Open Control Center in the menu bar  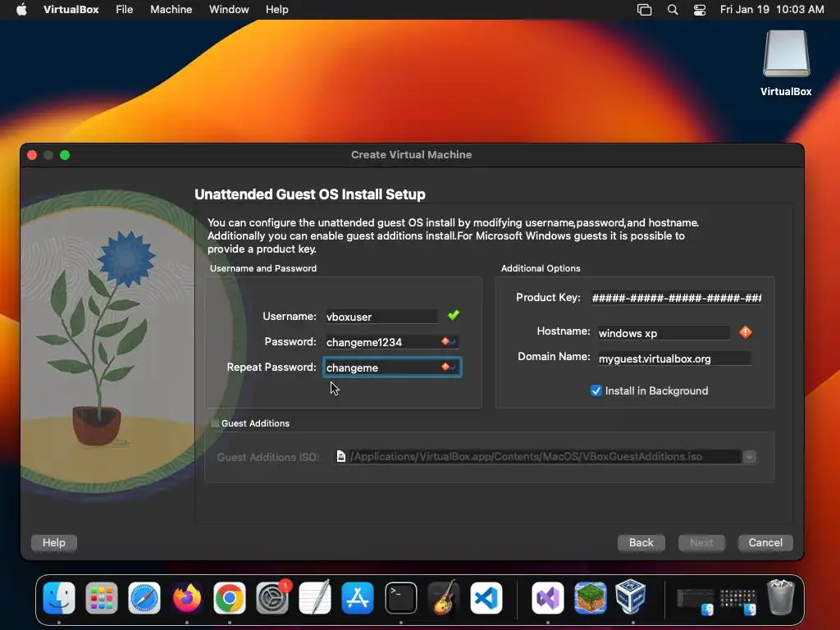700,10
